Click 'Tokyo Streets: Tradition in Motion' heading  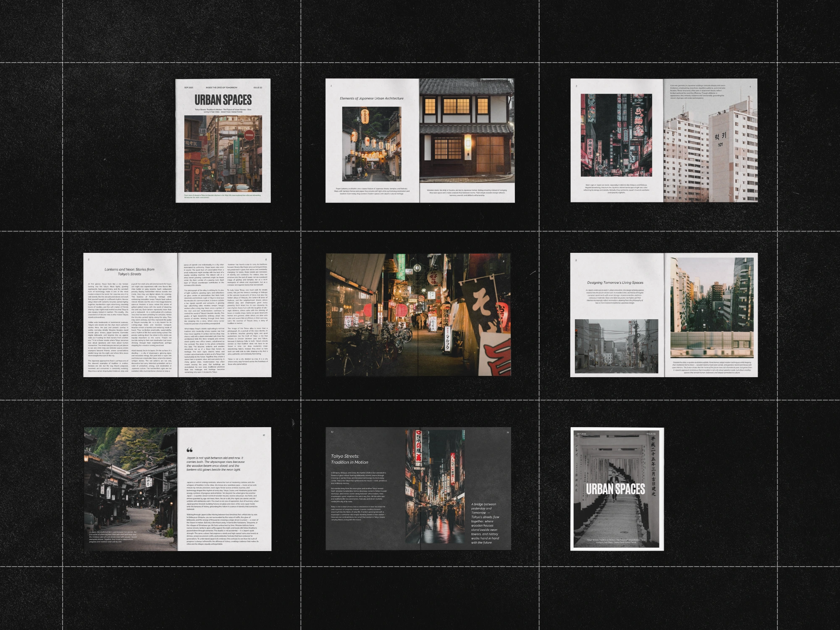pyautogui.click(x=349, y=459)
